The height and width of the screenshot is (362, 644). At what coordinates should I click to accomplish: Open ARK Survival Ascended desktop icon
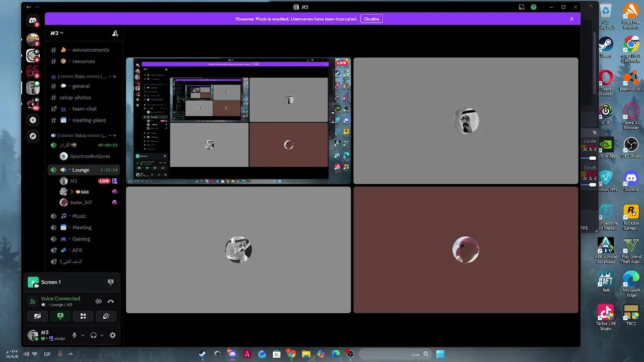(x=606, y=251)
